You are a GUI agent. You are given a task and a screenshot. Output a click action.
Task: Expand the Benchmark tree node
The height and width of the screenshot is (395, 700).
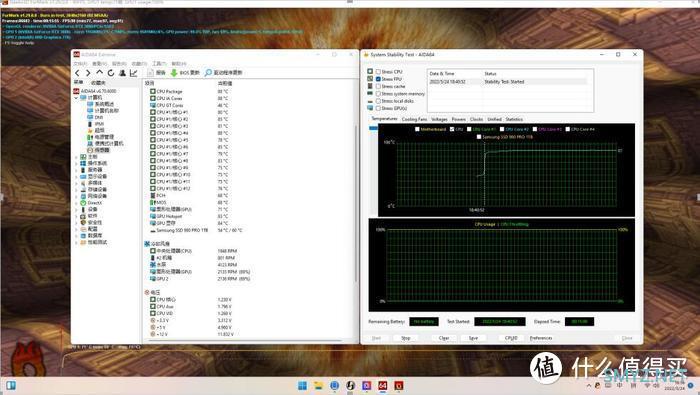pyautogui.click(x=76, y=242)
